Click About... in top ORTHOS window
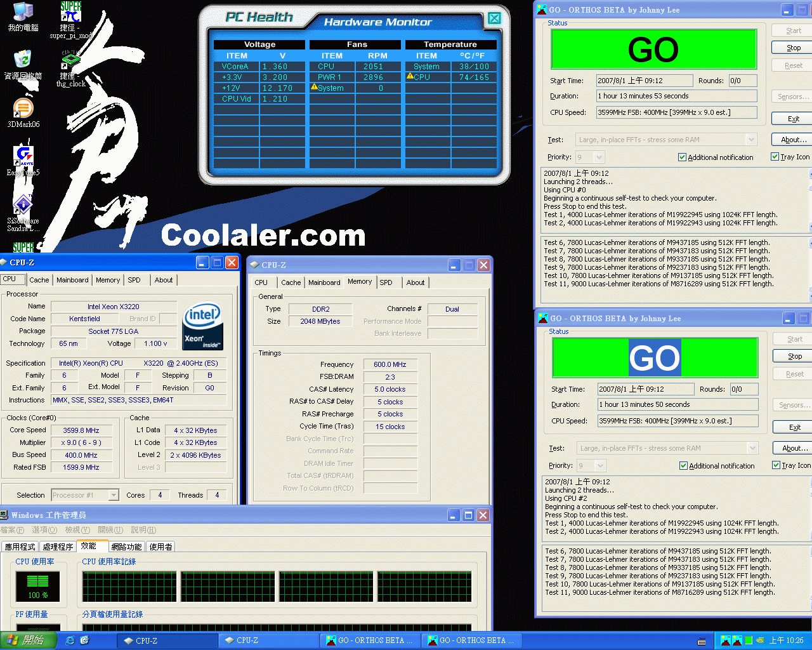 coord(794,140)
